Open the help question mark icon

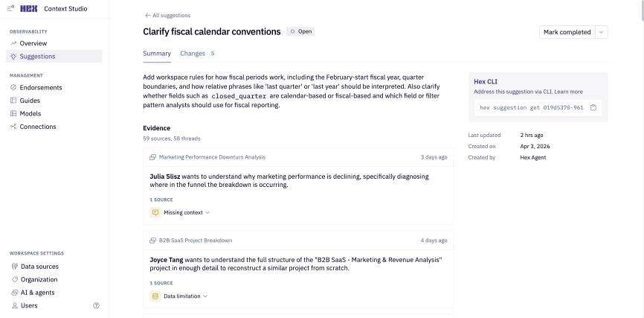(96, 305)
